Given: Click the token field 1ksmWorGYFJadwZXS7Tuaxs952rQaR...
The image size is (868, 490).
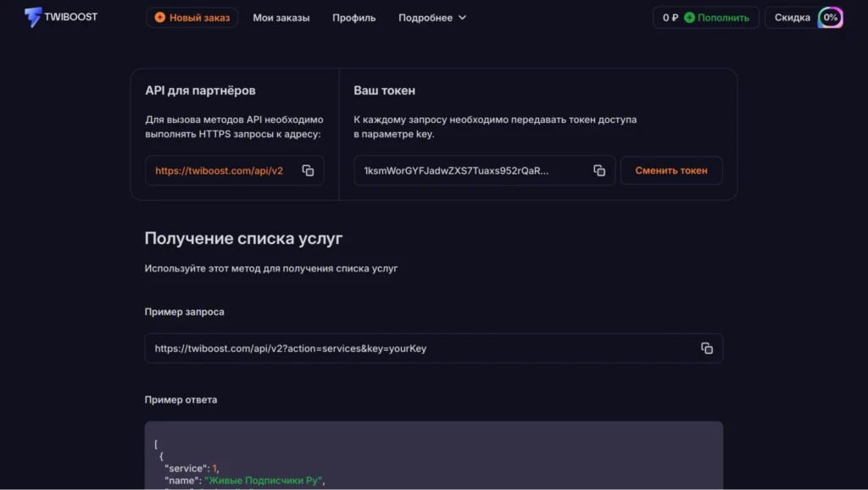Looking at the screenshot, I should (484, 170).
